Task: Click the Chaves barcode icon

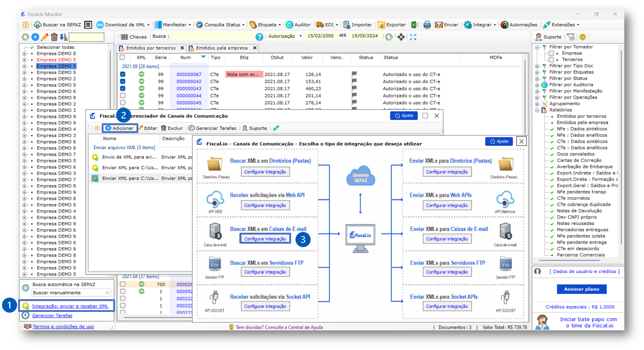Action: click(124, 37)
